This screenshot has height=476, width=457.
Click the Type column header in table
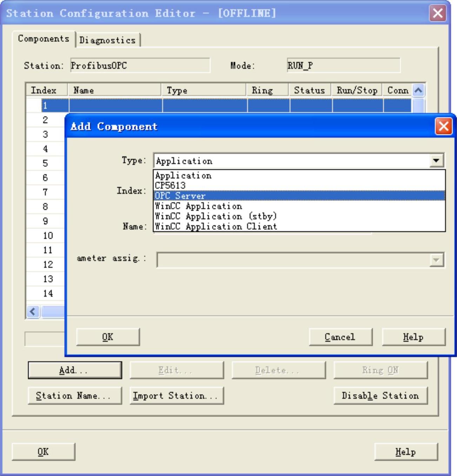[x=204, y=90]
